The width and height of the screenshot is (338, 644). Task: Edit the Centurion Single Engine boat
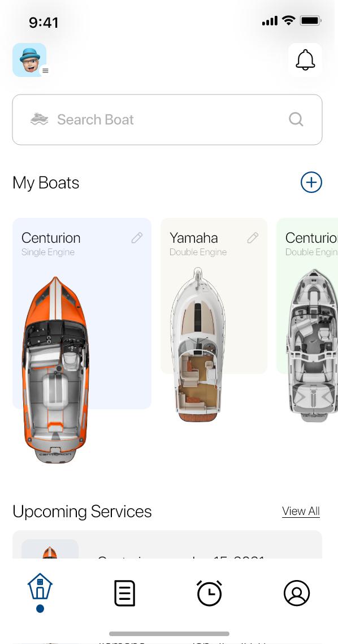[137, 238]
